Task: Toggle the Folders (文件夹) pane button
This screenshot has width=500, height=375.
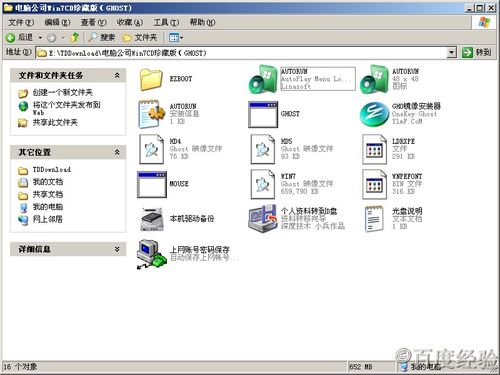Action: point(139,38)
